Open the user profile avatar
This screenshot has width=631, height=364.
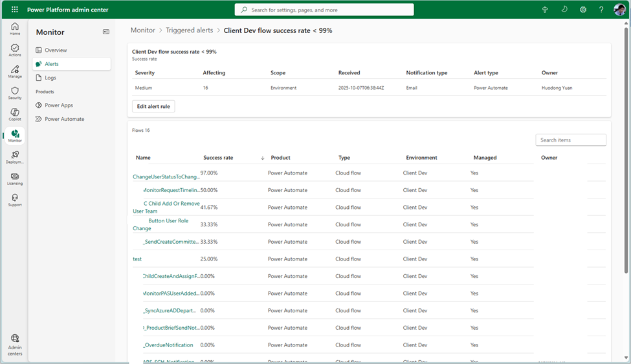619,9
